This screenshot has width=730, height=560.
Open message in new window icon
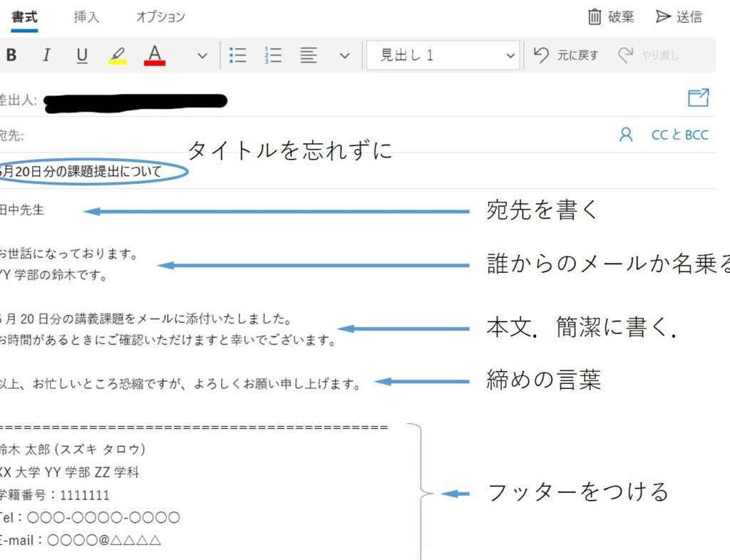point(698,98)
